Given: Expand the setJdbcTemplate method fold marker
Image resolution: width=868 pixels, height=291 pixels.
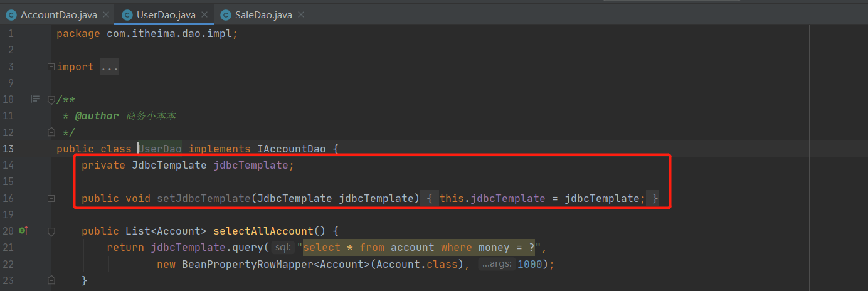Looking at the screenshot, I should coord(51,198).
